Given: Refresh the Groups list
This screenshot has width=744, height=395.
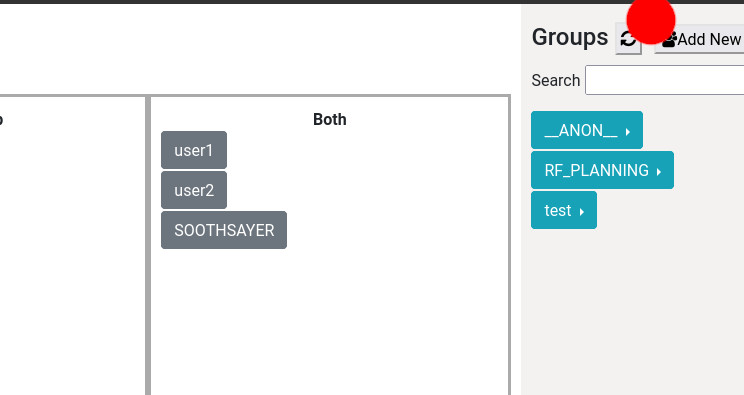Looking at the screenshot, I should coord(628,38).
